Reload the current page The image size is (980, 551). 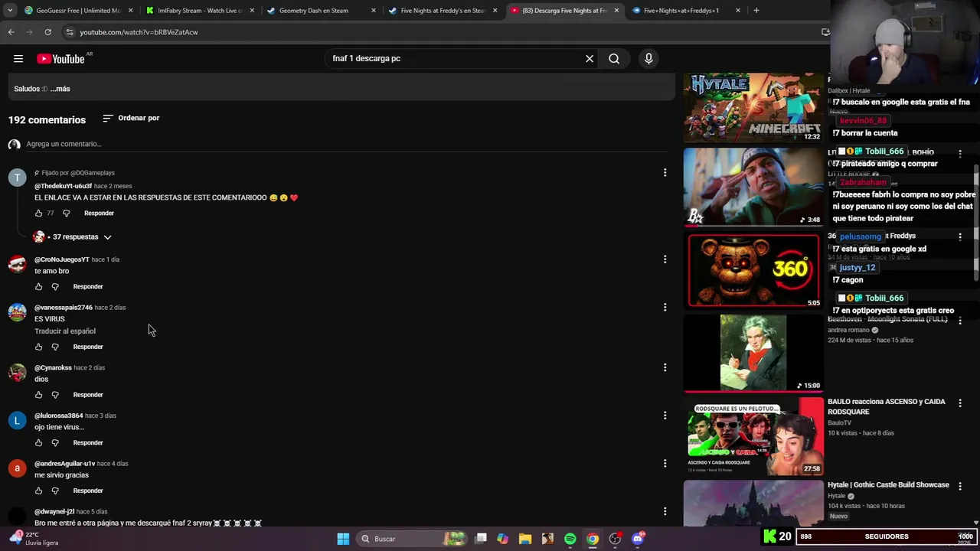tap(47, 32)
